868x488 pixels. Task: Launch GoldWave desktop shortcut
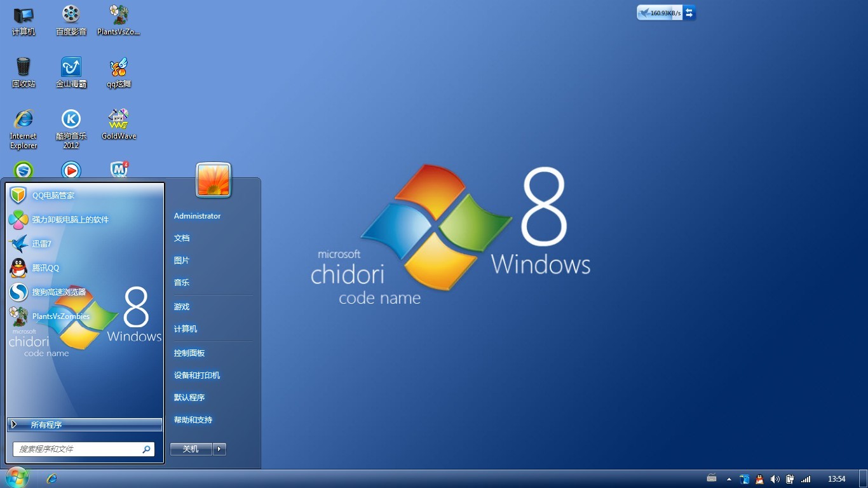coord(119,125)
